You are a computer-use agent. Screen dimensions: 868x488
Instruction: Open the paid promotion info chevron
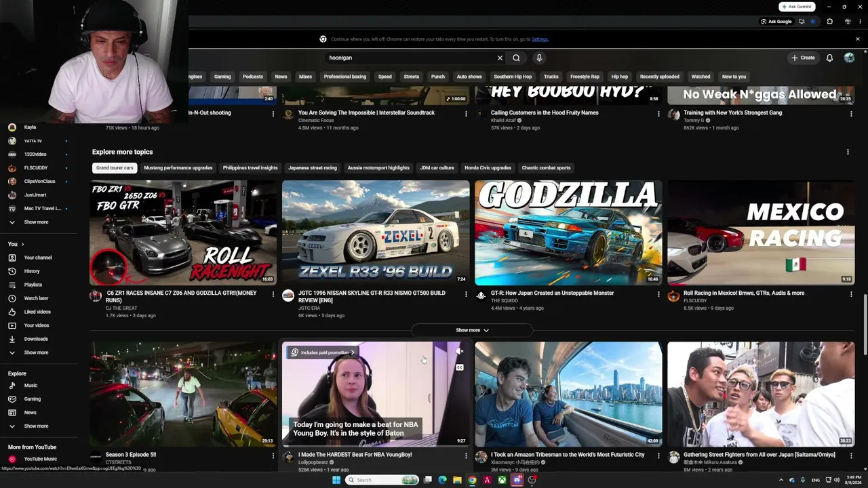(x=353, y=352)
